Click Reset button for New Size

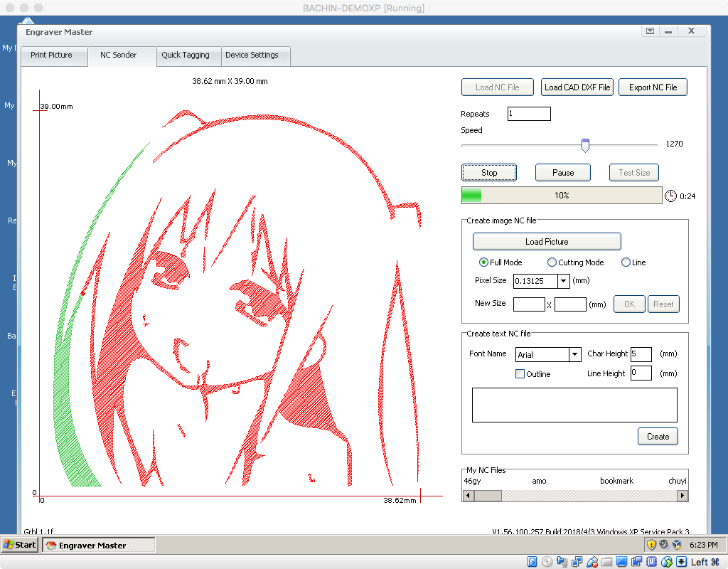click(x=663, y=304)
